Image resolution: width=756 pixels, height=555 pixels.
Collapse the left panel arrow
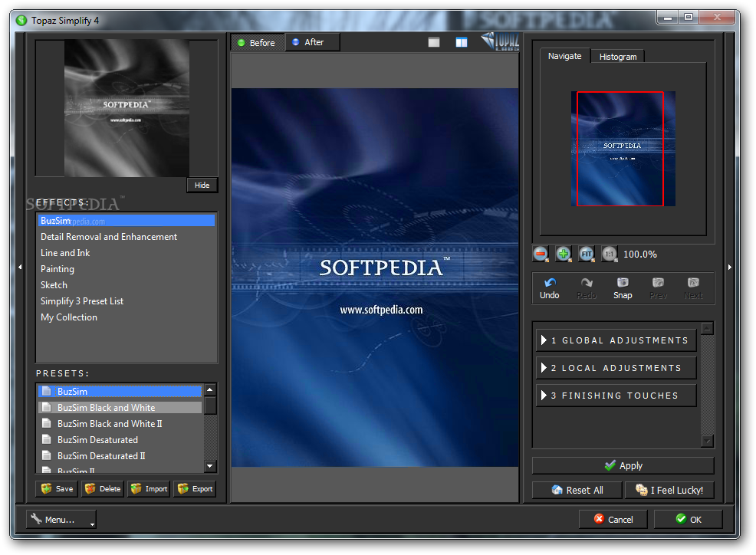point(20,267)
